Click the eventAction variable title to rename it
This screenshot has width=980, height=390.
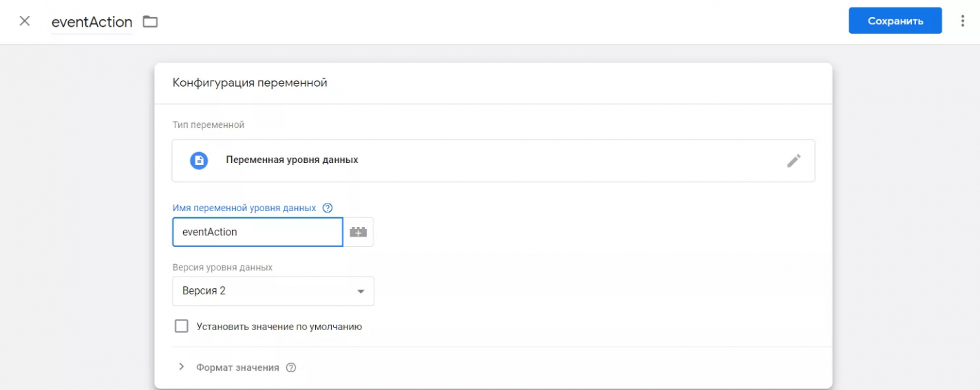click(x=92, y=22)
